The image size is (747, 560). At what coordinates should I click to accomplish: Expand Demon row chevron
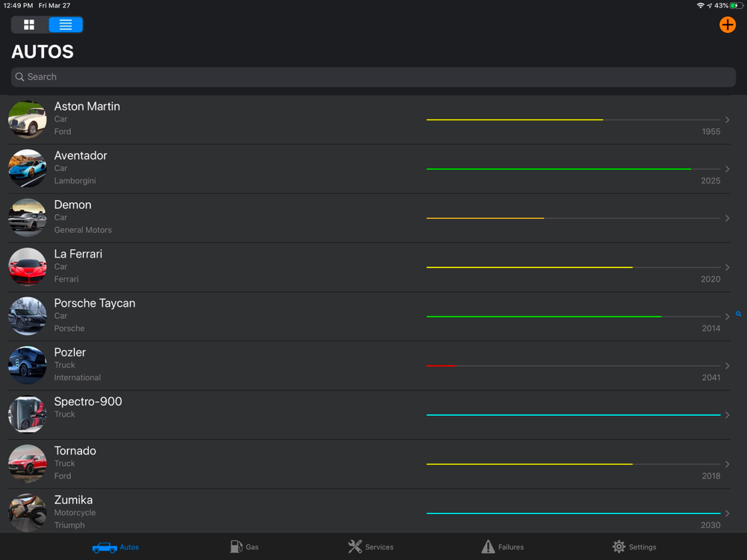point(727,218)
